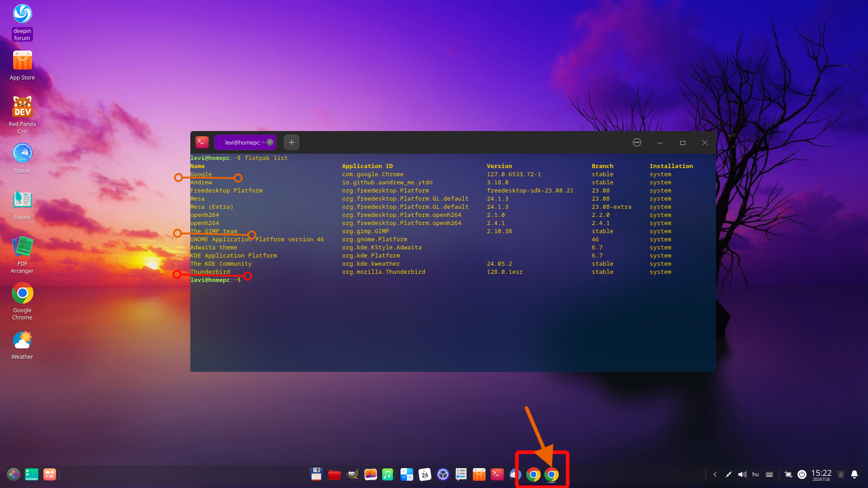
Task: Click the 'Application ID' column header
Action: pyautogui.click(x=368, y=166)
